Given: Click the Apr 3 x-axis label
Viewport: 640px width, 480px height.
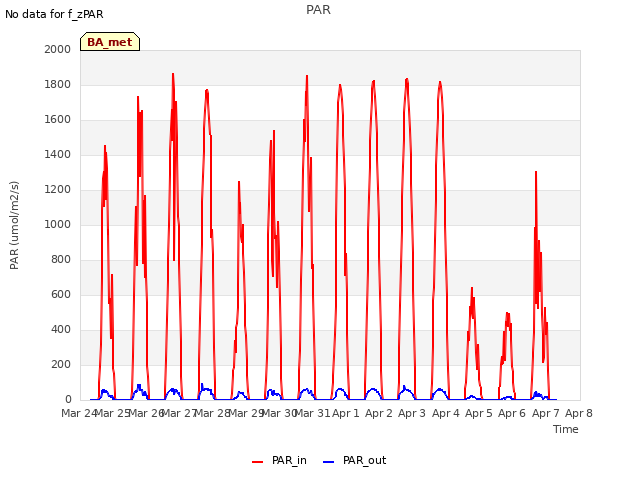Looking at the screenshot, I should 412,413.
